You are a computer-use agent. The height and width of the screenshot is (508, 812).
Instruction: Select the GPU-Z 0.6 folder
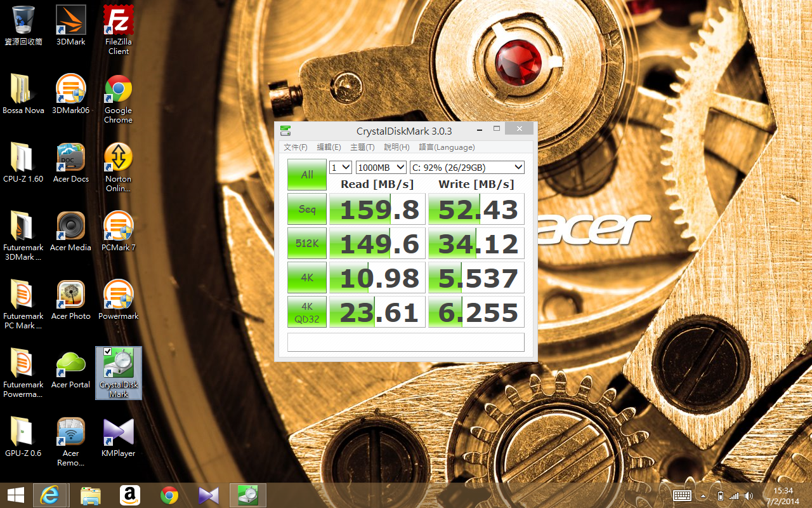(23, 437)
